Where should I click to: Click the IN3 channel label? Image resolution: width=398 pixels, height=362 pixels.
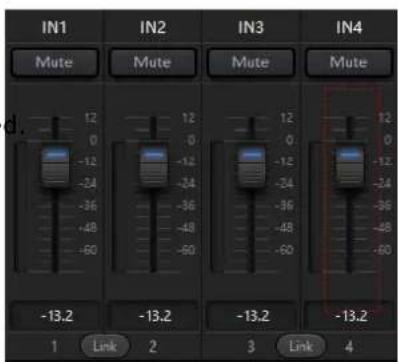click(251, 27)
